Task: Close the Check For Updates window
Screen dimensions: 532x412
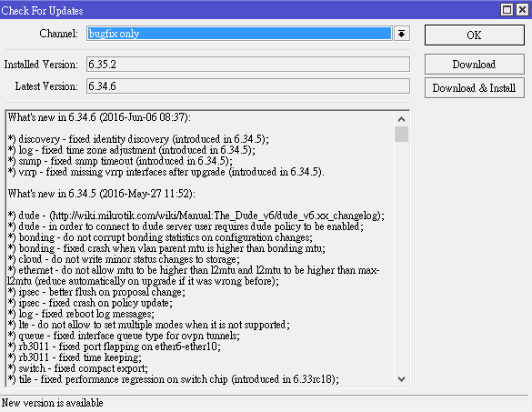Action: [x=522, y=9]
